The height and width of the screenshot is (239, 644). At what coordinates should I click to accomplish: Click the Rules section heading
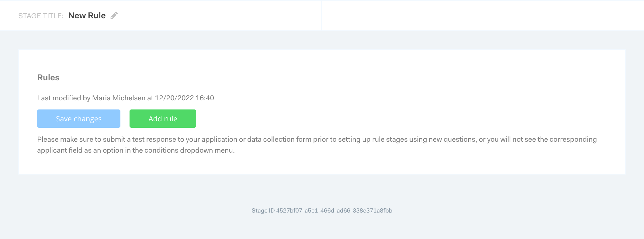[48, 78]
